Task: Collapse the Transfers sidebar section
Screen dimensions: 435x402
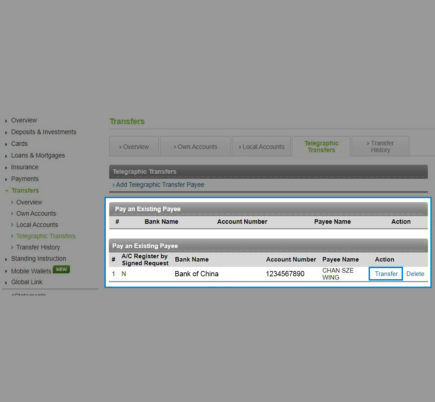Action: click(x=25, y=190)
